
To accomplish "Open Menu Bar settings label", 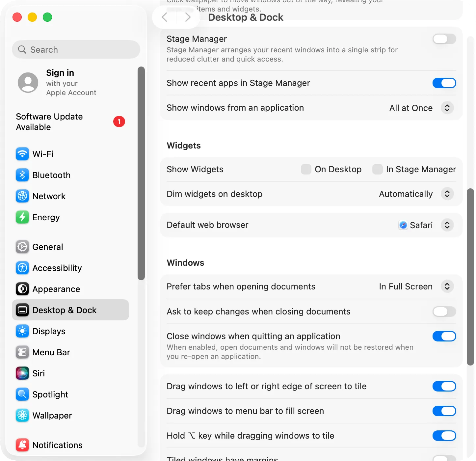I will 51,352.
